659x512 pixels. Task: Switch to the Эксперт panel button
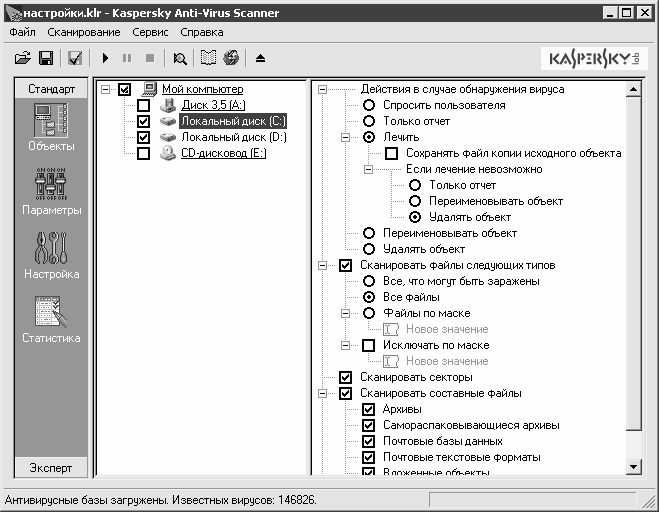pyautogui.click(x=51, y=467)
